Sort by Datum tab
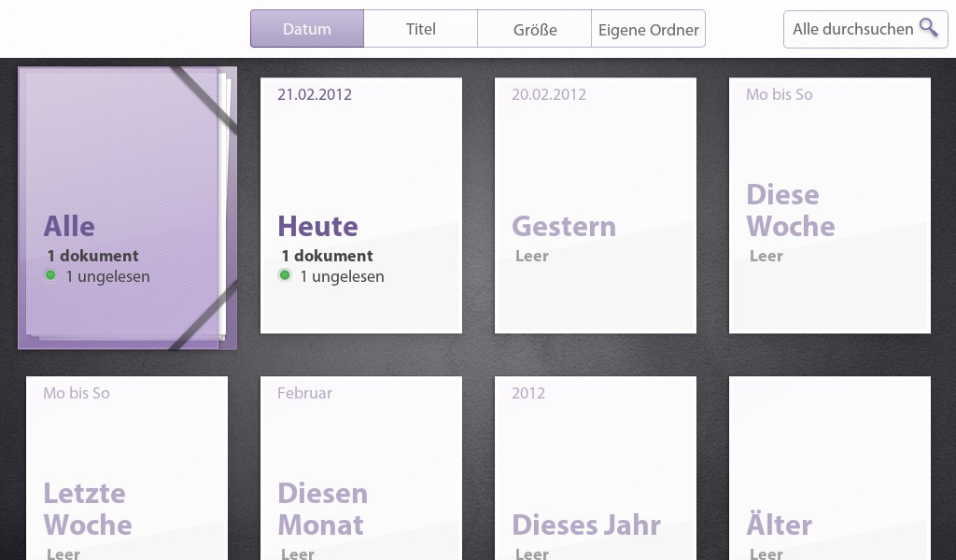The width and height of the screenshot is (956, 560). (x=307, y=29)
